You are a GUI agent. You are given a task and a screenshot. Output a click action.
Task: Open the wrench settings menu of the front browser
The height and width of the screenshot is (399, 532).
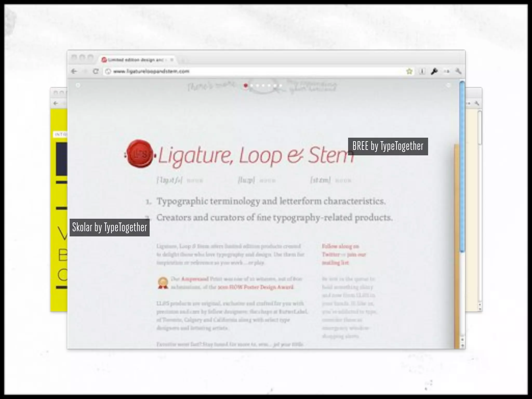(x=458, y=71)
